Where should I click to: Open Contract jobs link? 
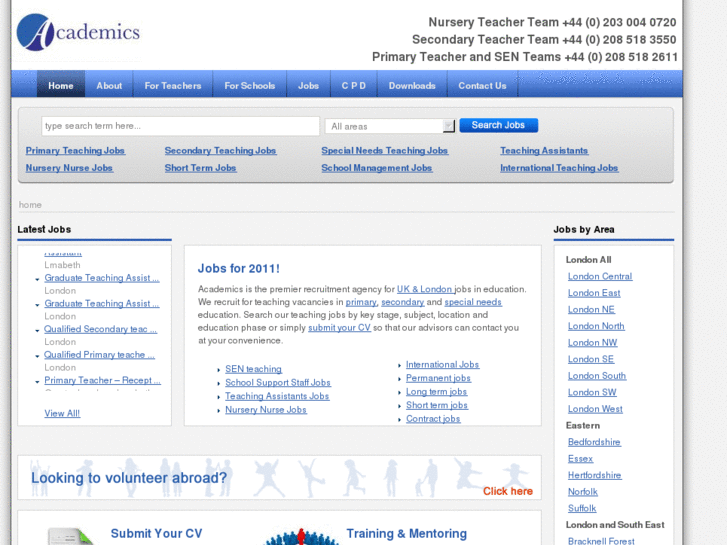[433, 419]
